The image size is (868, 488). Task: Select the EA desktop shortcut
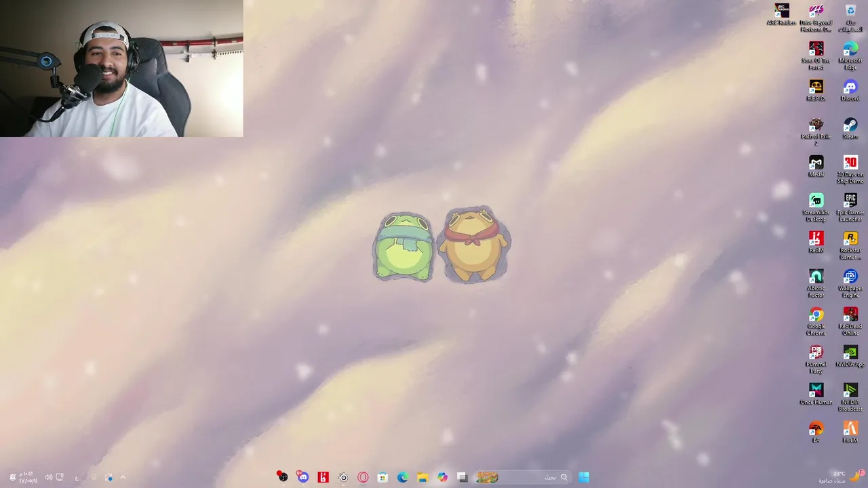pyautogui.click(x=816, y=432)
